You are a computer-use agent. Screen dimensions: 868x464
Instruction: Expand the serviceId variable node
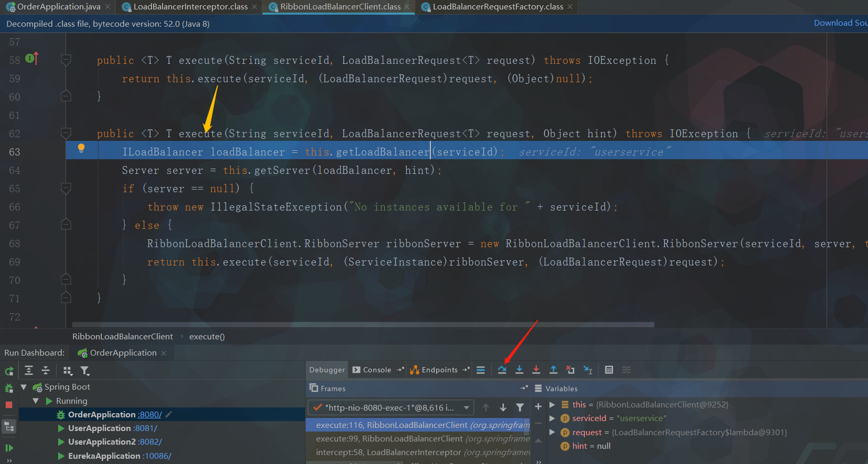552,418
